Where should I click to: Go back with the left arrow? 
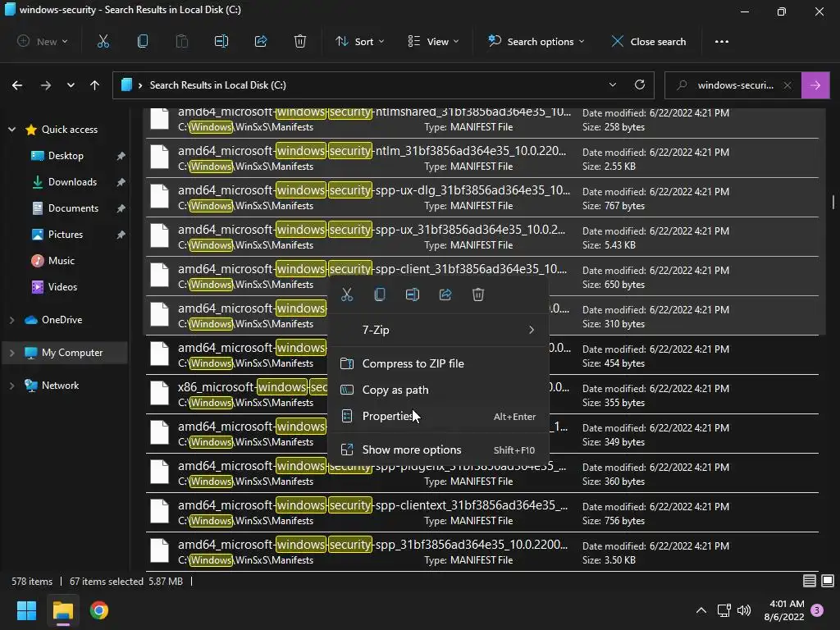17,85
